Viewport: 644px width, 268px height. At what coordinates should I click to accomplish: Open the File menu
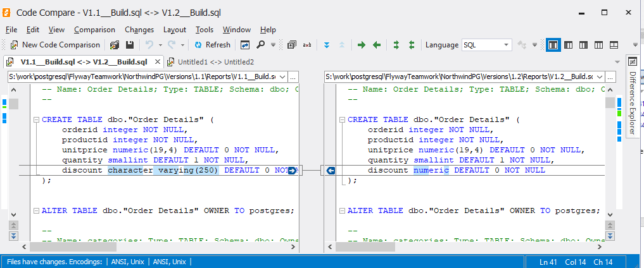tap(11, 30)
